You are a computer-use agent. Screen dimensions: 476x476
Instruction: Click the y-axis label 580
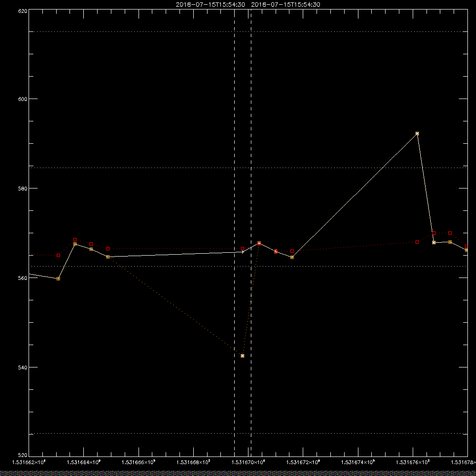click(23, 188)
